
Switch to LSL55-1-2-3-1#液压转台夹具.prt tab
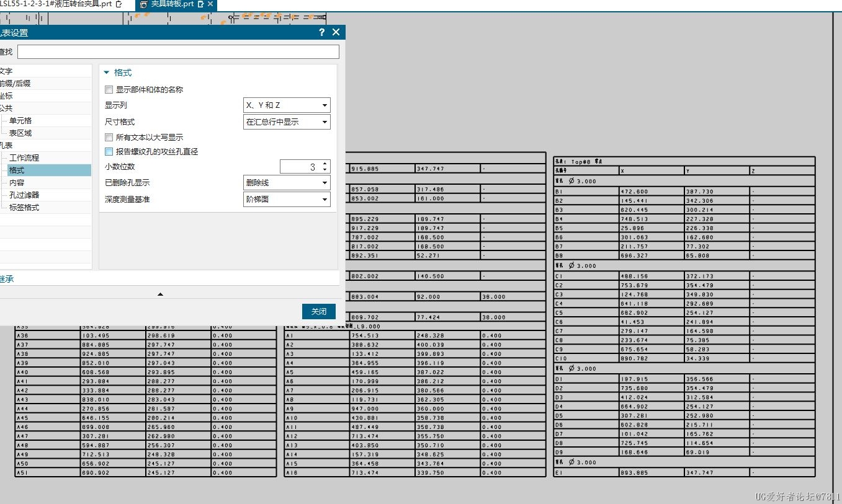click(x=60, y=4)
